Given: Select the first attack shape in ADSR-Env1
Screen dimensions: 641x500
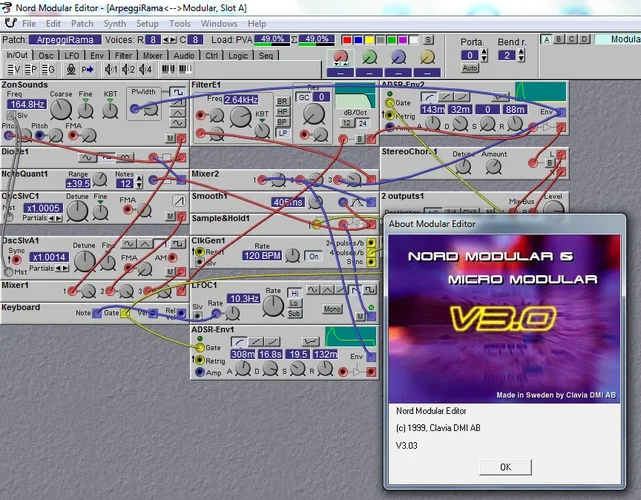Looking at the screenshot, I should coord(239,341).
